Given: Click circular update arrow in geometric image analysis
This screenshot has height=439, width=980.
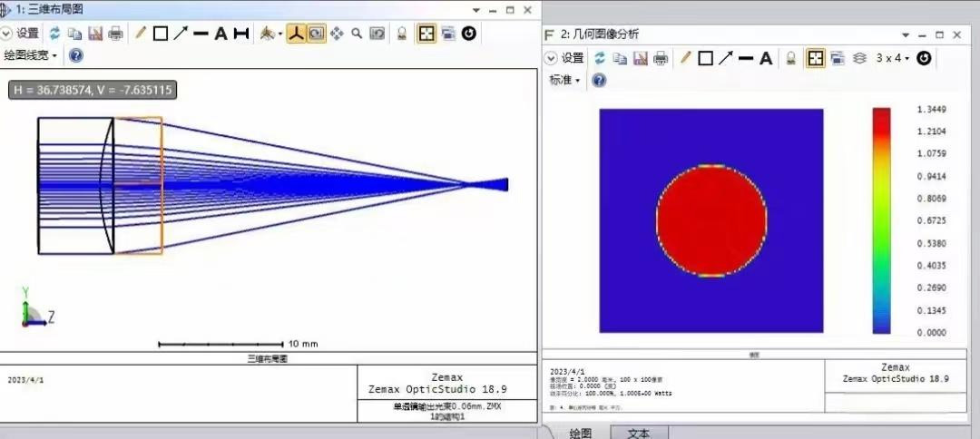Looking at the screenshot, I should [924, 58].
